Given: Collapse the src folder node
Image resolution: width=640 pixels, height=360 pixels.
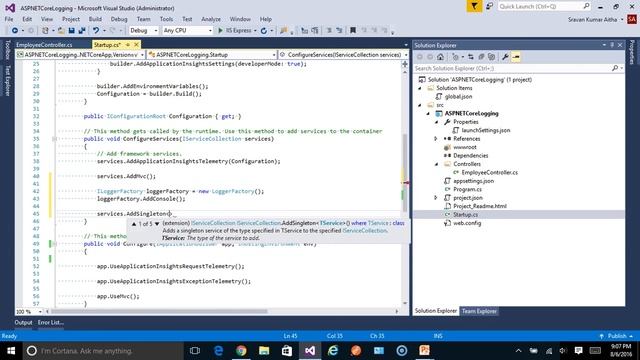Looking at the screenshot, I should coord(420,105).
